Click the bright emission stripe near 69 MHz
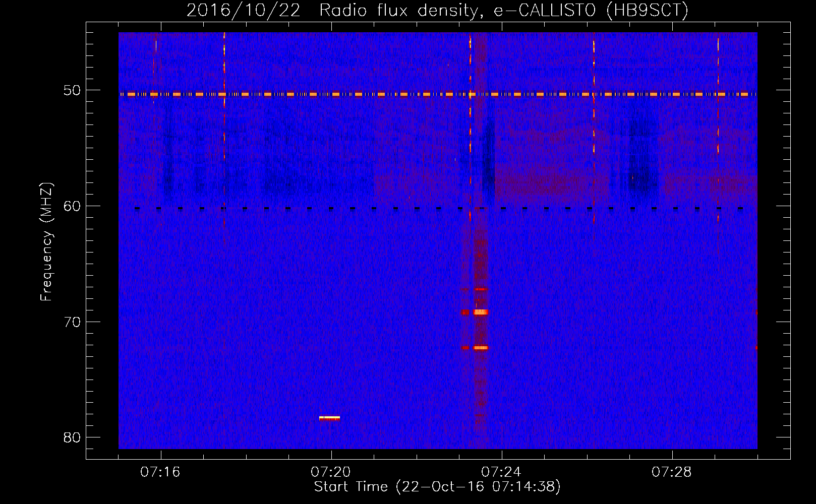Viewport: 816px width, 504px height. click(481, 312)
